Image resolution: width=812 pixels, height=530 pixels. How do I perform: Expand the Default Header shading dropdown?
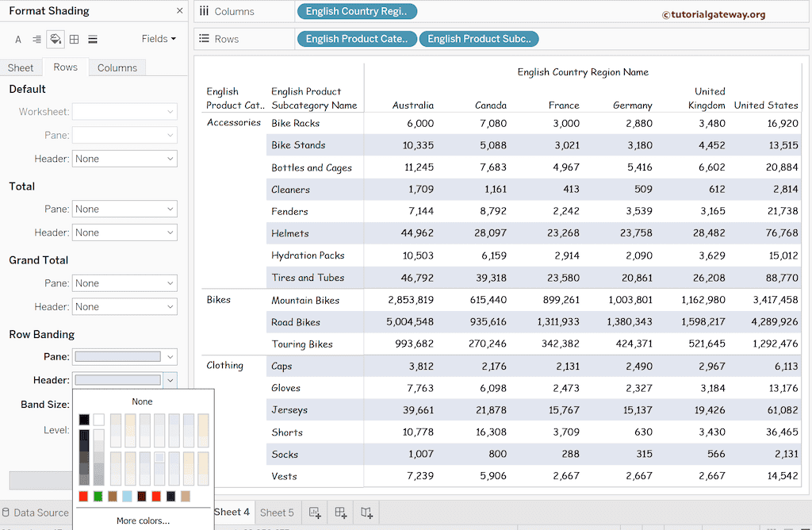pos(124,159)
